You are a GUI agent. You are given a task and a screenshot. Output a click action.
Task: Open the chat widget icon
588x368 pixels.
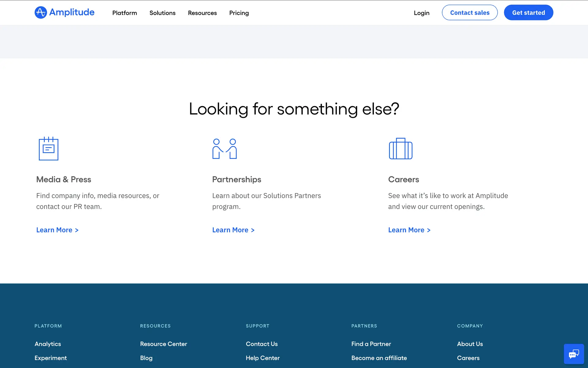[x=574, y=354]
